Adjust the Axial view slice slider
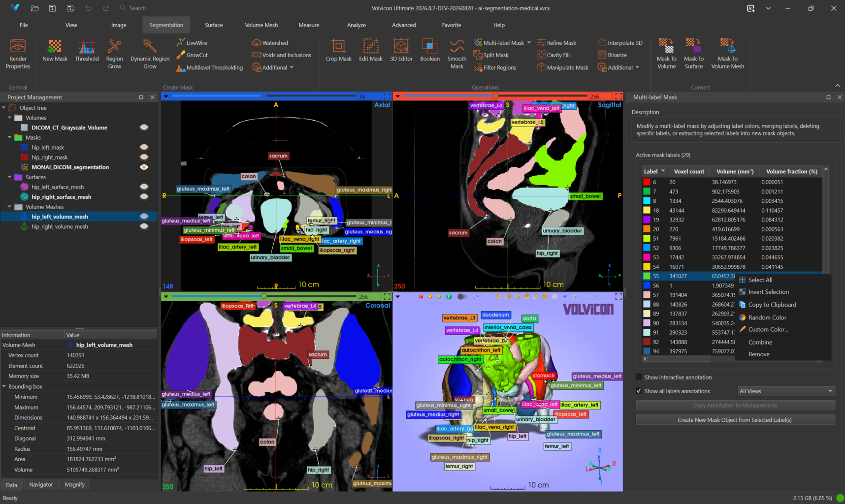 263,96
